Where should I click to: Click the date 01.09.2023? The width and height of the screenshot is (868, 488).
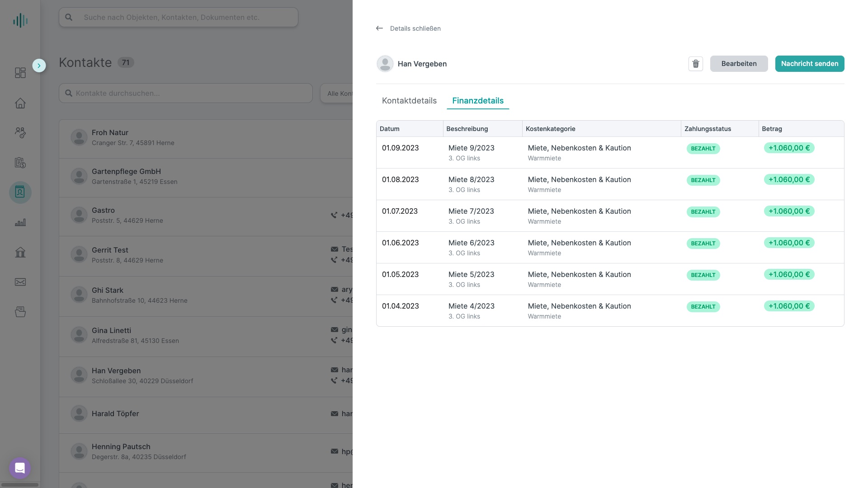point(400,148)
